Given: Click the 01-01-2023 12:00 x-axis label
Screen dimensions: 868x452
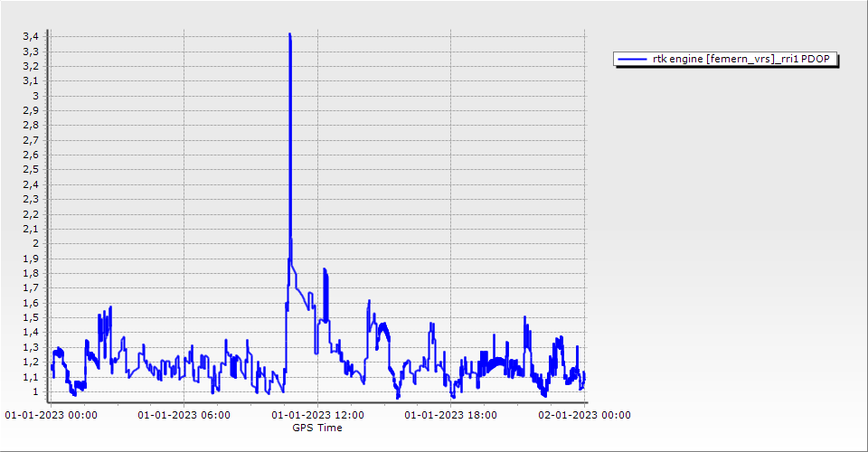Looking at the screenshot, I should (317, 415).
